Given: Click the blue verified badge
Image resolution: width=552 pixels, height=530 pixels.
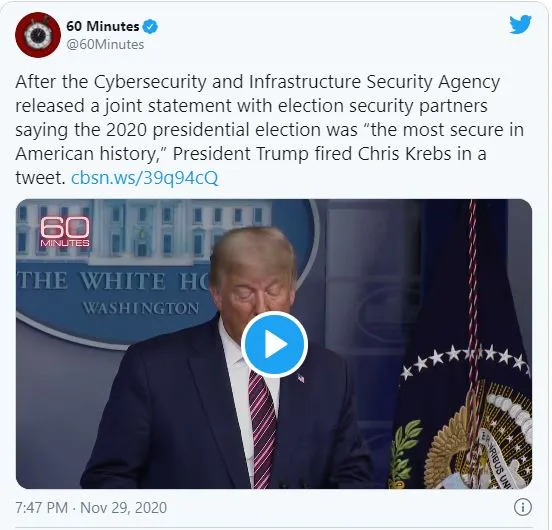Looking at the screenshot, I should pos(150,27).
